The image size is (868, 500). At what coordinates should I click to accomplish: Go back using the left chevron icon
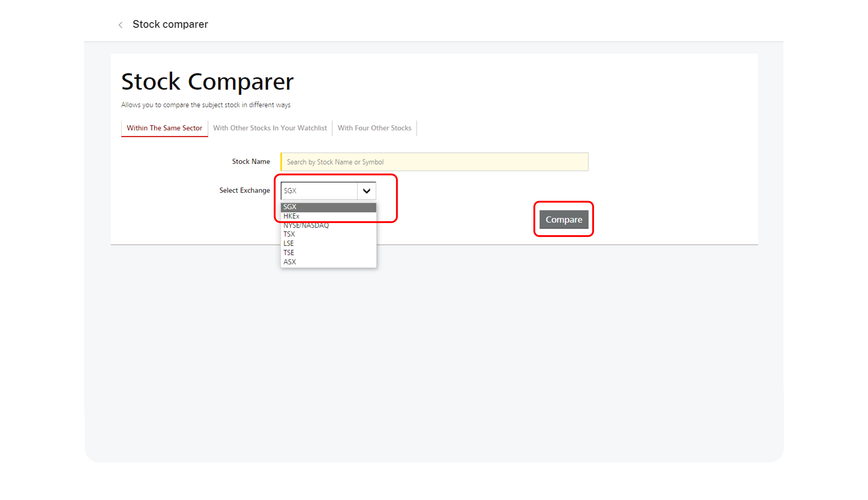[x=120, y=25]
